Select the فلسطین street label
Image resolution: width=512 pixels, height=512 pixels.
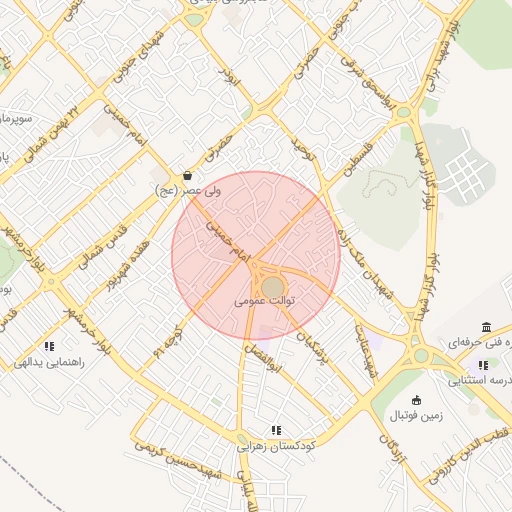pyautogui.click(x=358, y=159)
